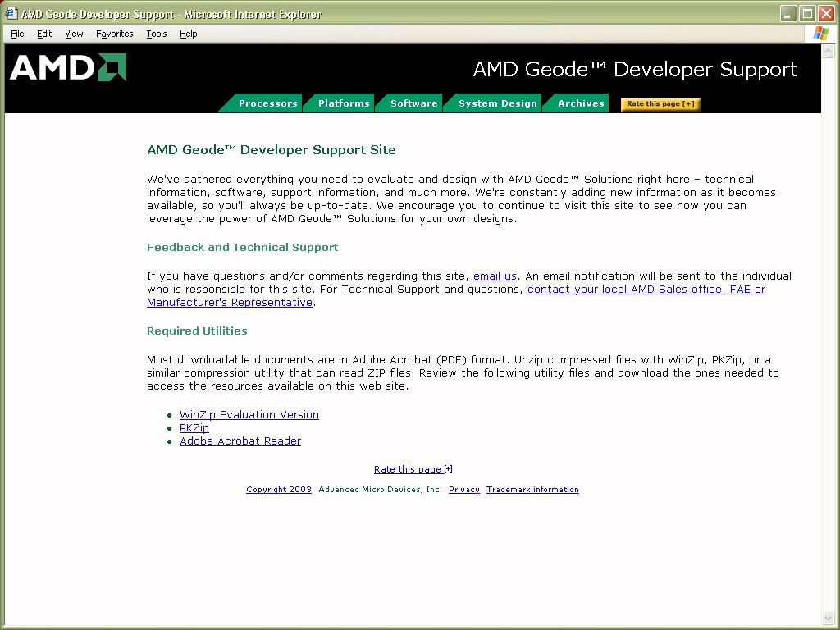This screenshot has width=840, height=630.
Task: Open the Help menu
Action: (188, 34)
